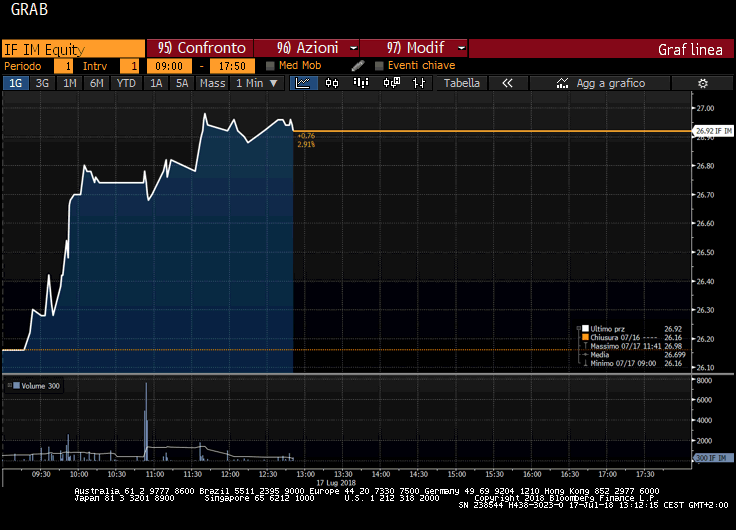Select the 1G period tab

click(15, 83)
